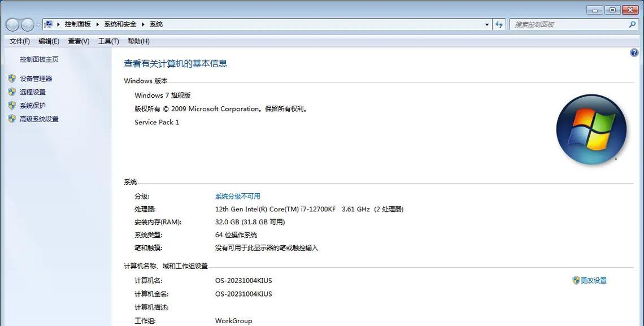The width and height of the screenshot is (644, 326).
Task: Click the search magnifier icon
Action: click(x=633, y=25)
